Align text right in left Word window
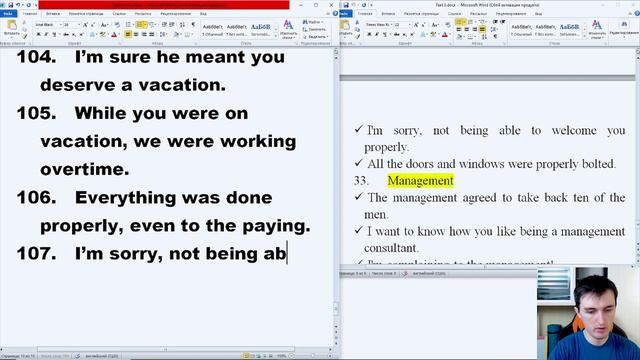The width and height of the screenshot is (640, 360). (x=144, y=35)
